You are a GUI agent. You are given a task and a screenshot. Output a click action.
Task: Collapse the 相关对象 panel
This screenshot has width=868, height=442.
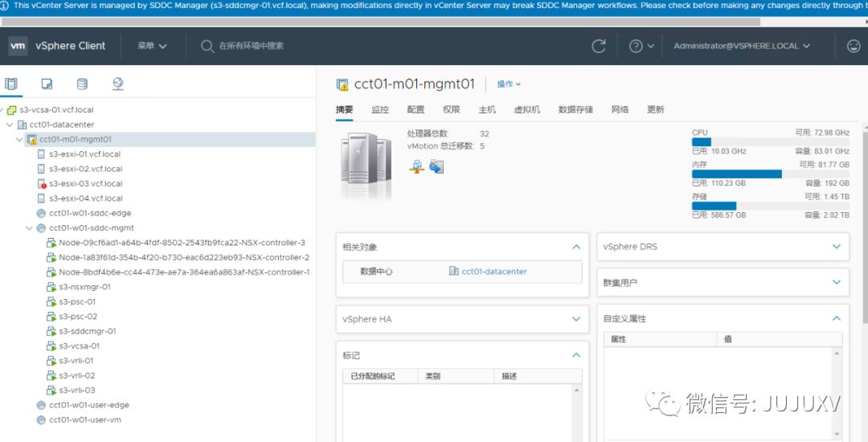point(576,247)
